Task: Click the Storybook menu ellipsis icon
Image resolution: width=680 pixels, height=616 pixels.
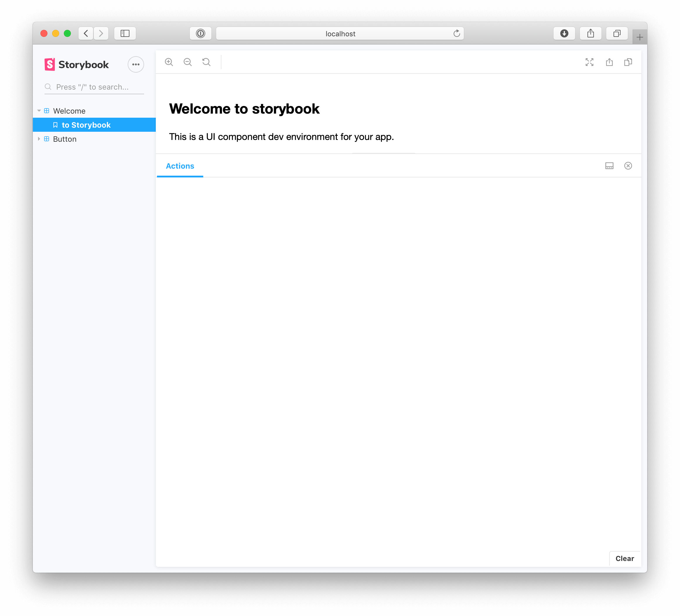Action: (x=136, y=65)
